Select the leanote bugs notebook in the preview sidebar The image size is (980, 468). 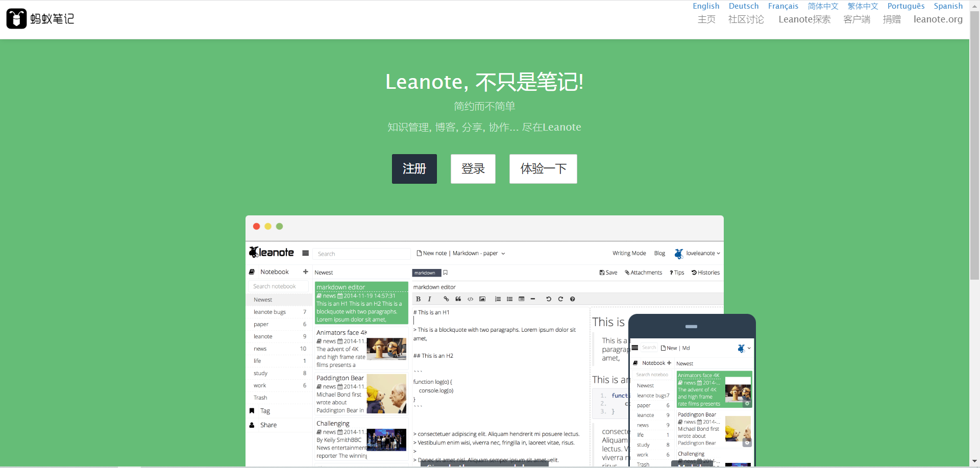click(x=280, y=312)
